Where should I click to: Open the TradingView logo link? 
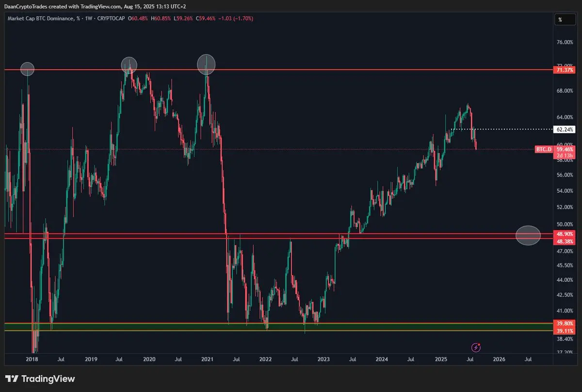tap(40, 378)
